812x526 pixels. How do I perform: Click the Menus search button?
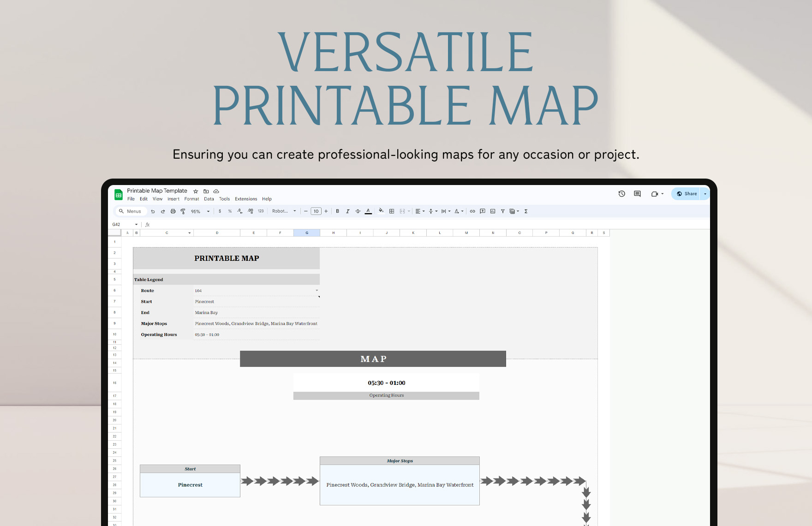point(131,211)
